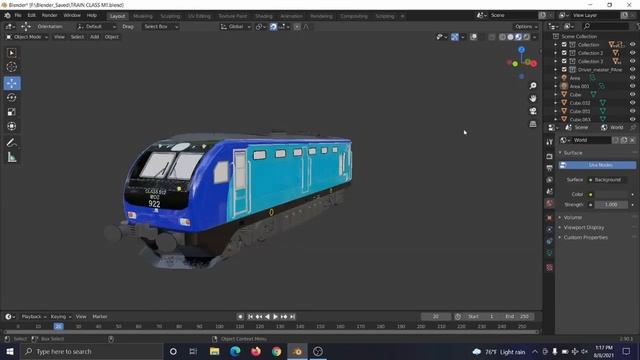The width and height of the screenshot is (640, 360).
Task: Open the Scene properties tab
Action: click(x=549, y=191)
